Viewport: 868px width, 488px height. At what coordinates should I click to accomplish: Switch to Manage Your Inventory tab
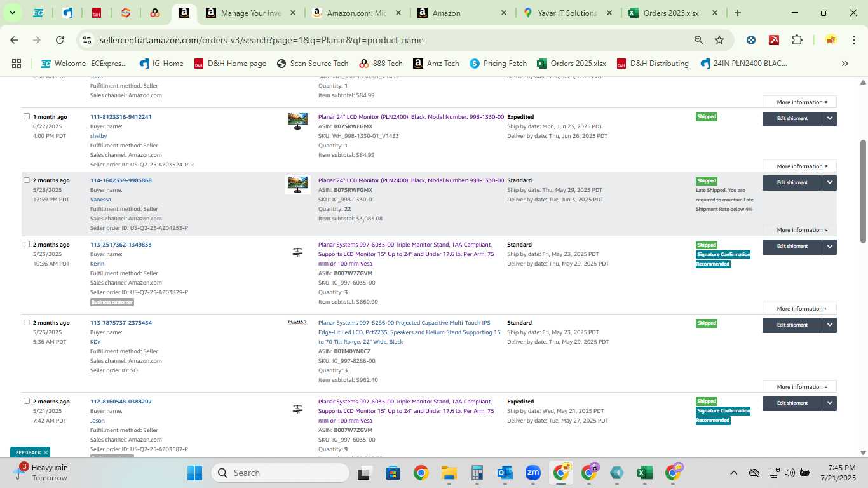250,13
